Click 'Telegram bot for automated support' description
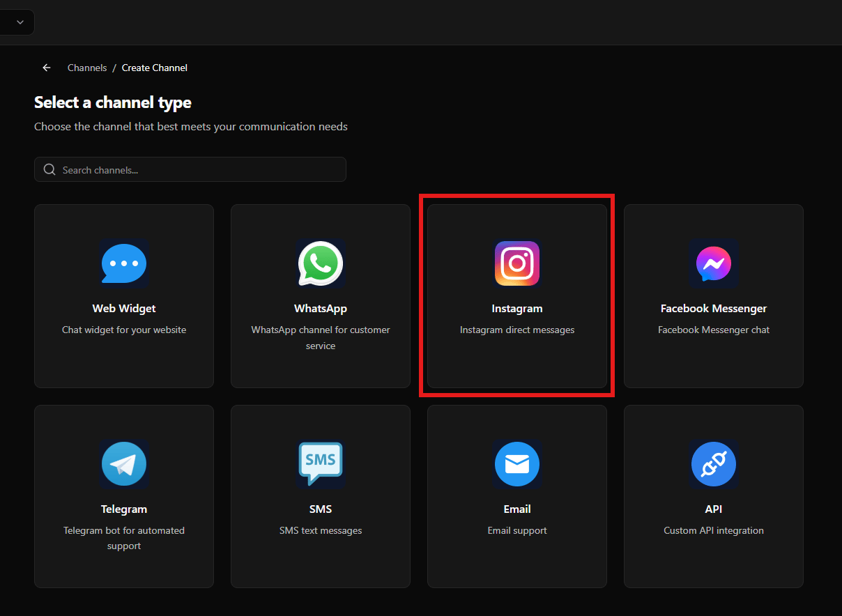The width and height of the screenshot is (842, 616). click(124, 538)
